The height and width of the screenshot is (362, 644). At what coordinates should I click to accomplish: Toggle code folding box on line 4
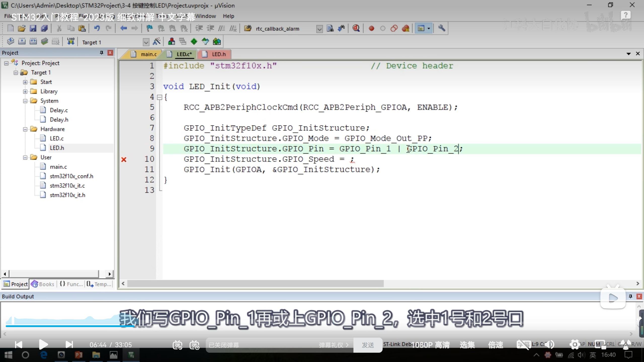tap(159, 97)
